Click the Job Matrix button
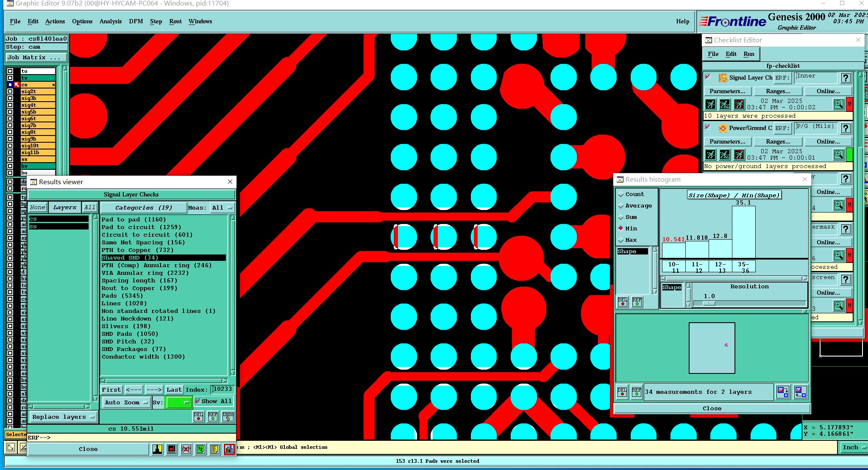868x470 pixels. click(36, 58)
